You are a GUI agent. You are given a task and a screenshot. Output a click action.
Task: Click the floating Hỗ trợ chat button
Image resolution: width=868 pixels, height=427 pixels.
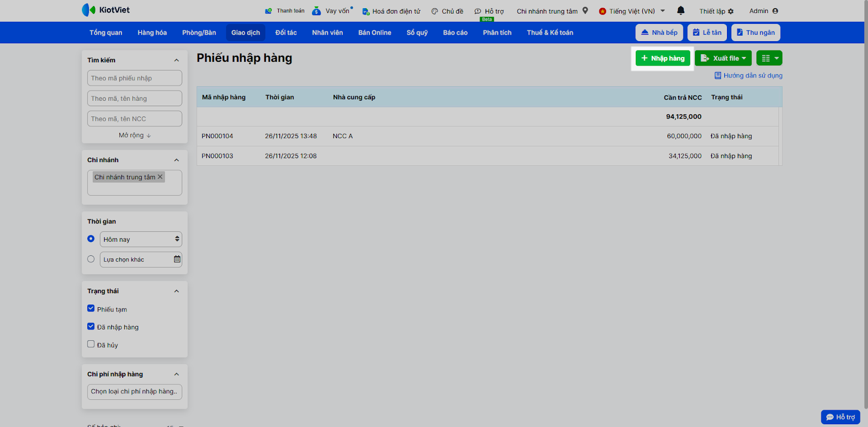[x=840, y=417]
